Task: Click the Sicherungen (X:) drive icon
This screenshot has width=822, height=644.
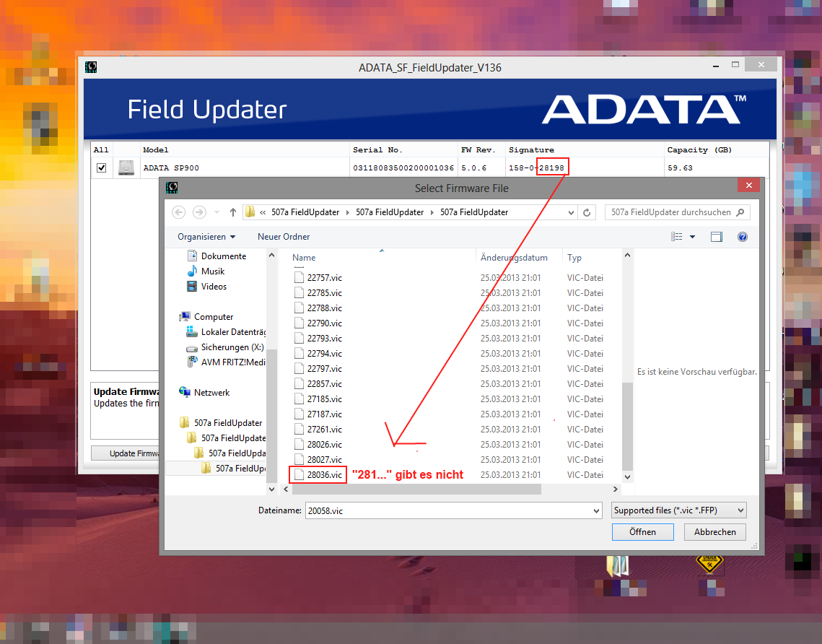Action: [192, 348]
